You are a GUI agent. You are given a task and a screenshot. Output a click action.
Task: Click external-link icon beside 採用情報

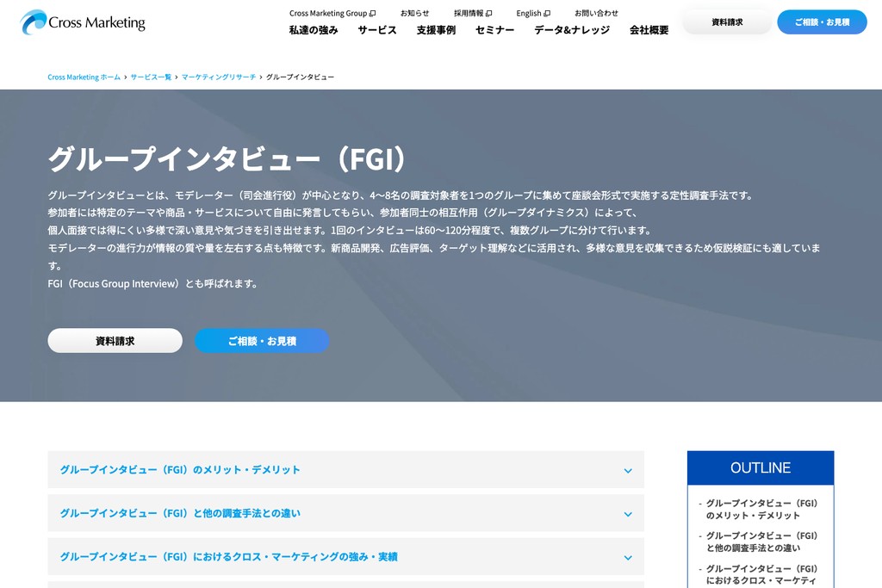pos(489,14)
